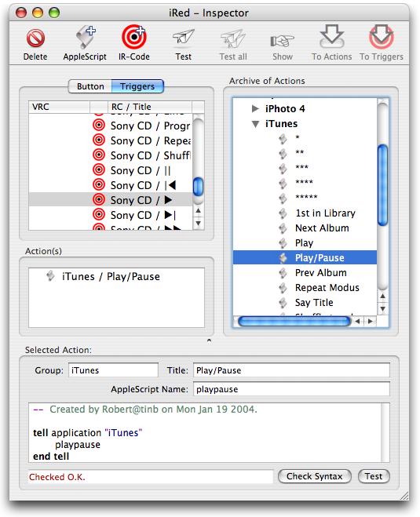Click target icon of Sony CD next-track row
420x517 pixels.
[99, 214]
